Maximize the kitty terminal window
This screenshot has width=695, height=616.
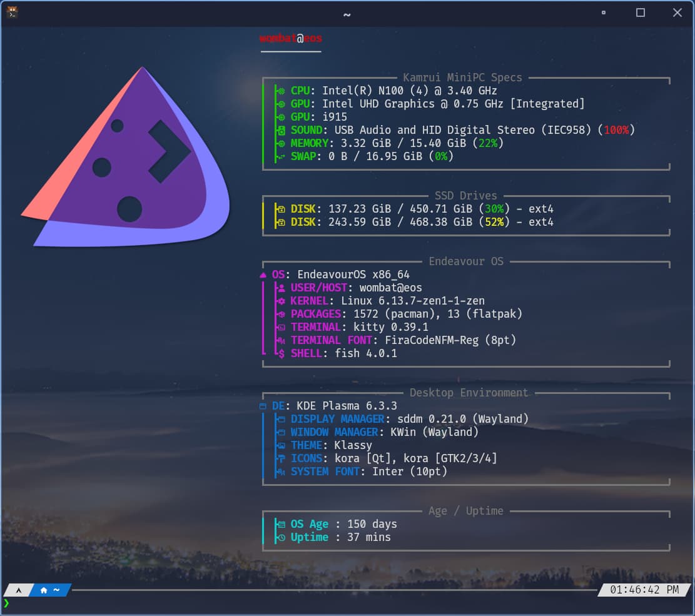pos(641,13)
